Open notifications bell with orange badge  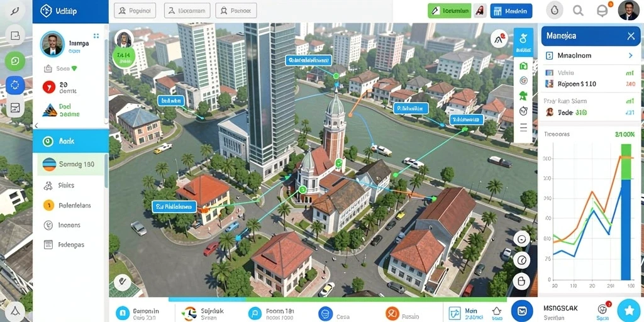coord(602,11)
